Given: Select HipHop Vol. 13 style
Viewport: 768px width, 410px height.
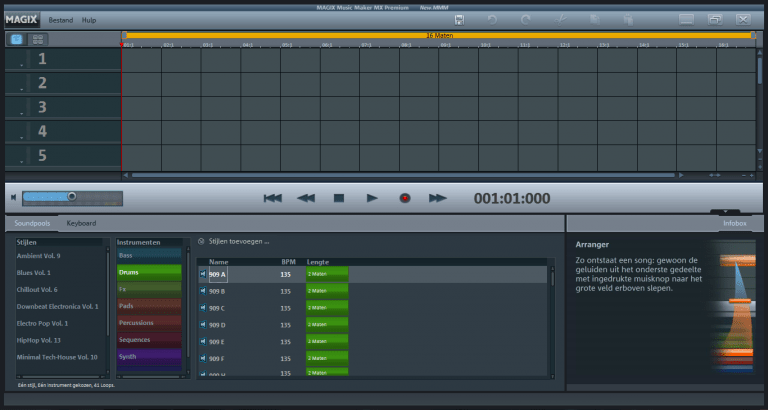Looking at the screenshot, I should 41,340.
